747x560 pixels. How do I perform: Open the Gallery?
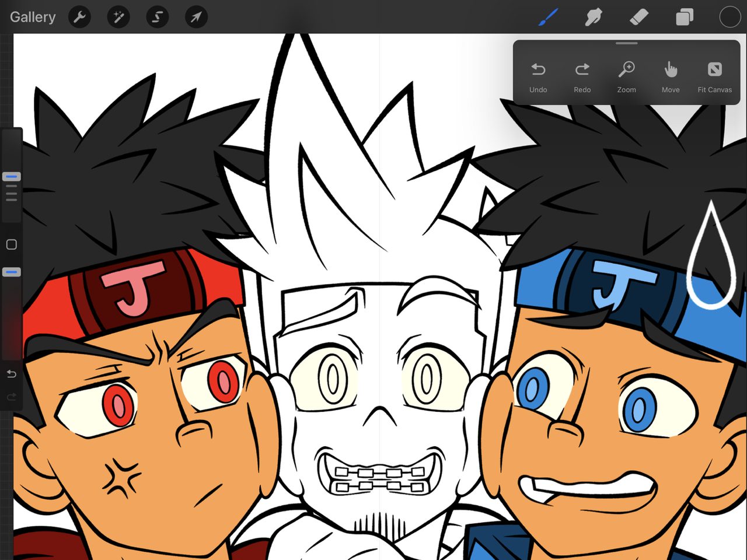[33, 17]
